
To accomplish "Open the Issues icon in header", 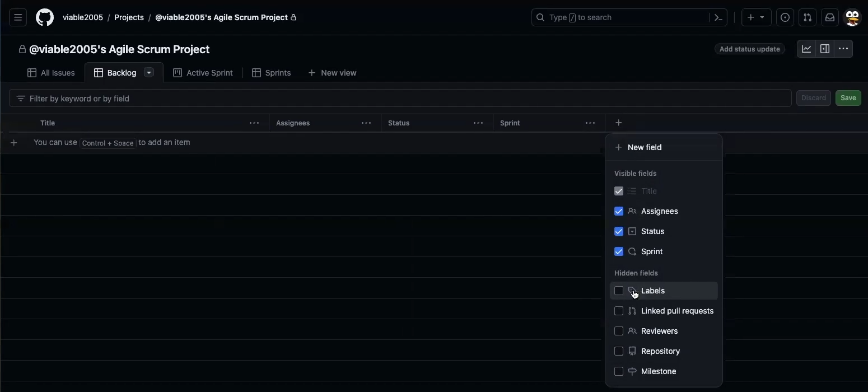I will pos(785,17).
